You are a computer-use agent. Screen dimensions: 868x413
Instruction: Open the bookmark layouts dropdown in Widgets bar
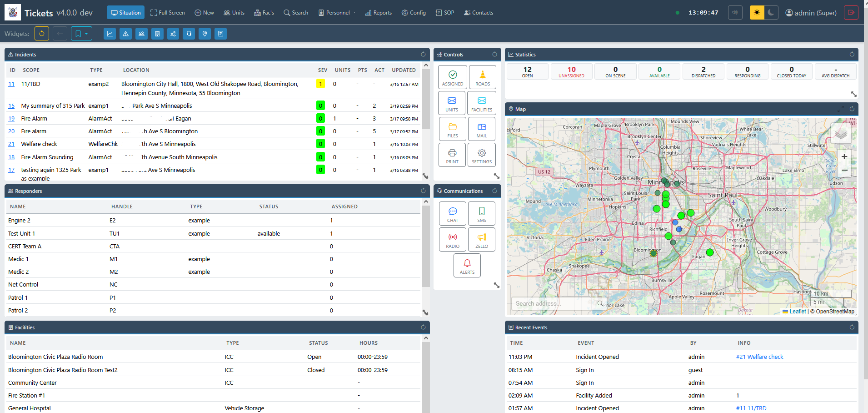82,34
